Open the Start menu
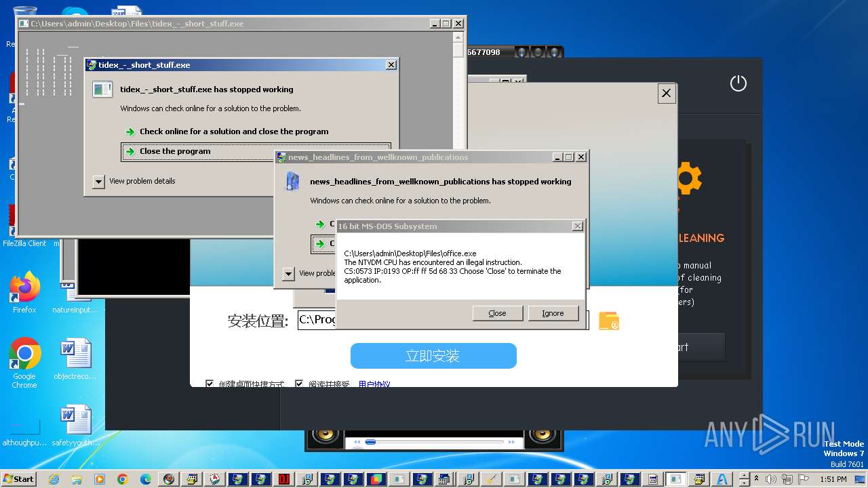 19,479
